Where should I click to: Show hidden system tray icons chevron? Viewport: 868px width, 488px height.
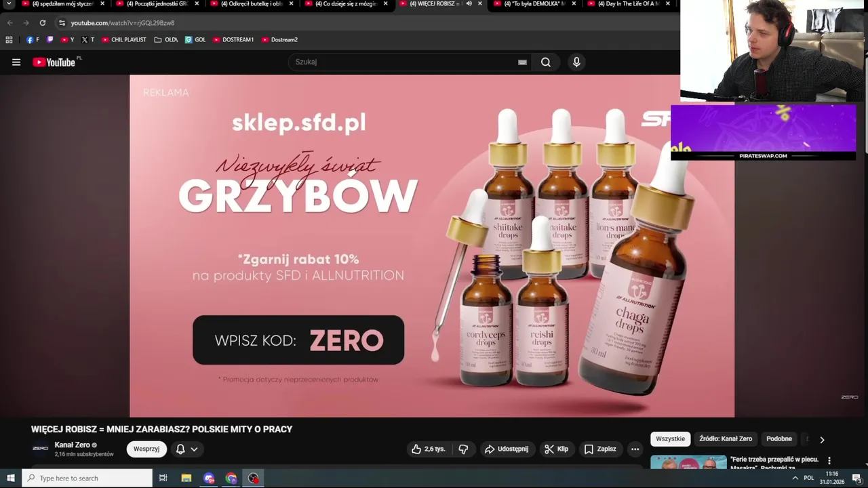pyautogui.click(x=795, y=479)
